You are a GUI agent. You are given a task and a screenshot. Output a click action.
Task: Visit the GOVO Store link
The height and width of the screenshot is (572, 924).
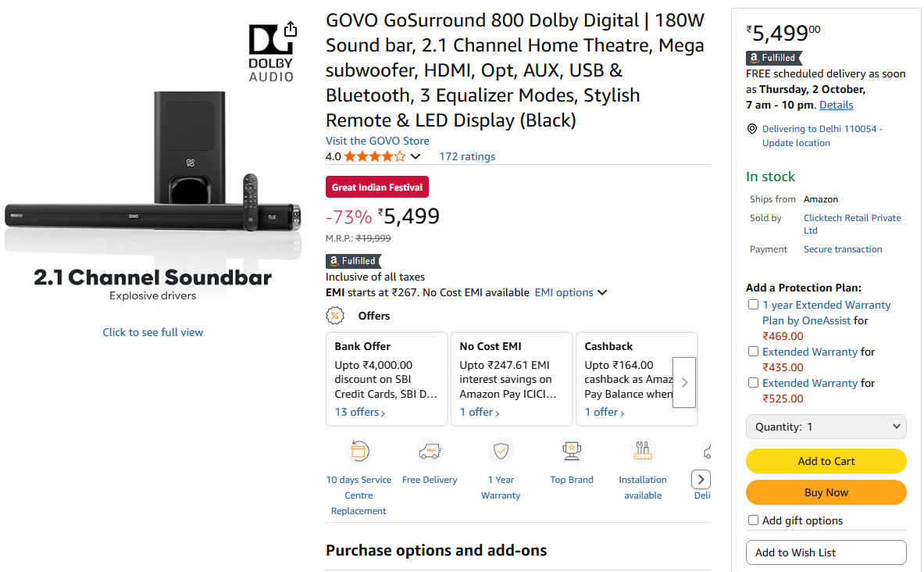377,141
